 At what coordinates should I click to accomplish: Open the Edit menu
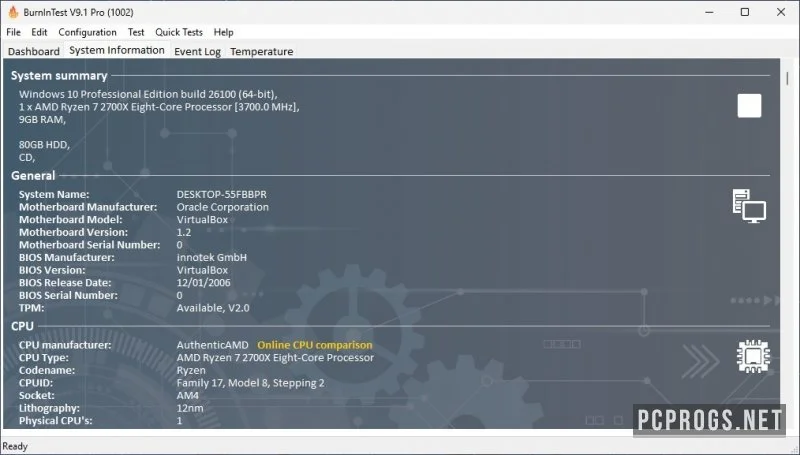39,32
